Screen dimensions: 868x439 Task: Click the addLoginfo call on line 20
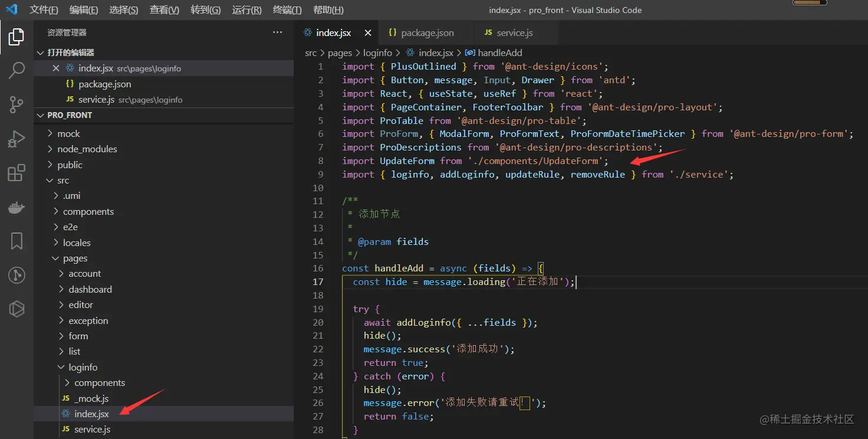point(423,322)
